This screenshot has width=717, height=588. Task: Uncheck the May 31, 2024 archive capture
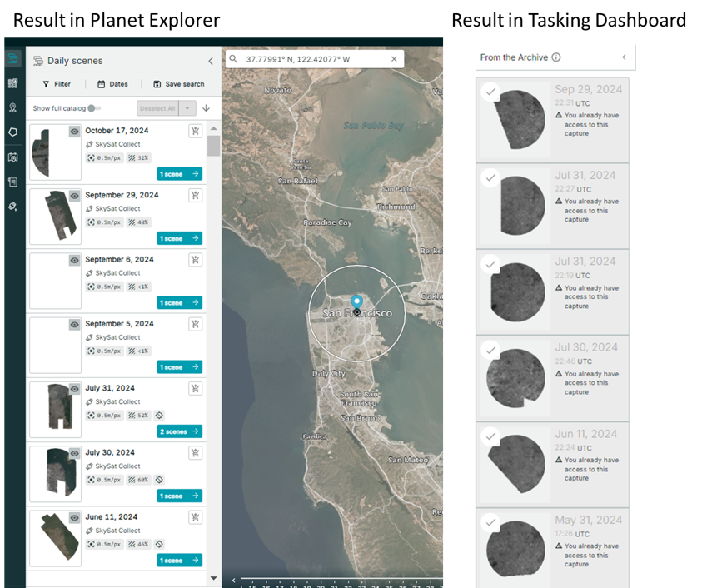click(490, 522)
